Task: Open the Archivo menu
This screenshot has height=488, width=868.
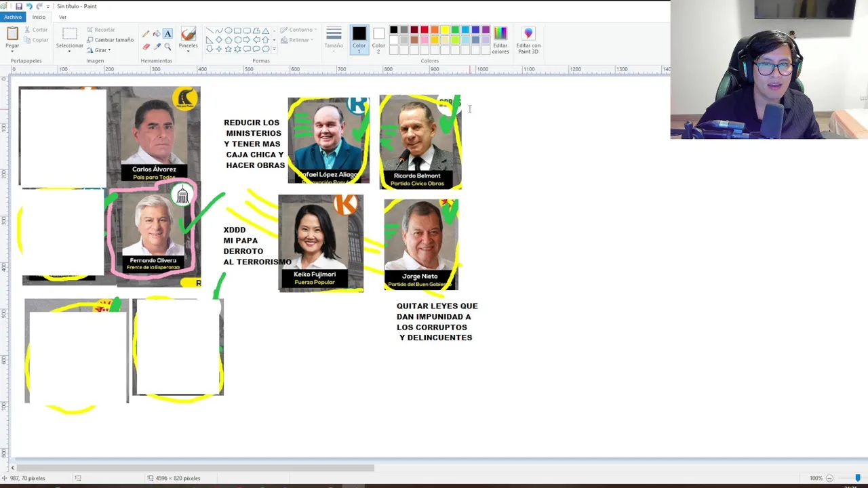Action: (13, 17)
